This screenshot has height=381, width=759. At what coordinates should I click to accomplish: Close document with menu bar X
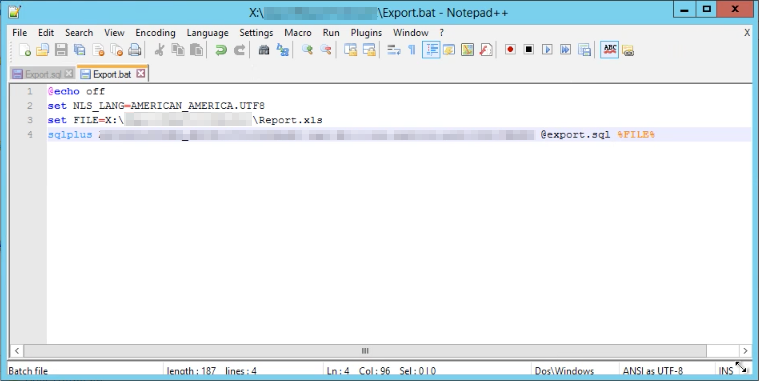(x=747, y=32)
